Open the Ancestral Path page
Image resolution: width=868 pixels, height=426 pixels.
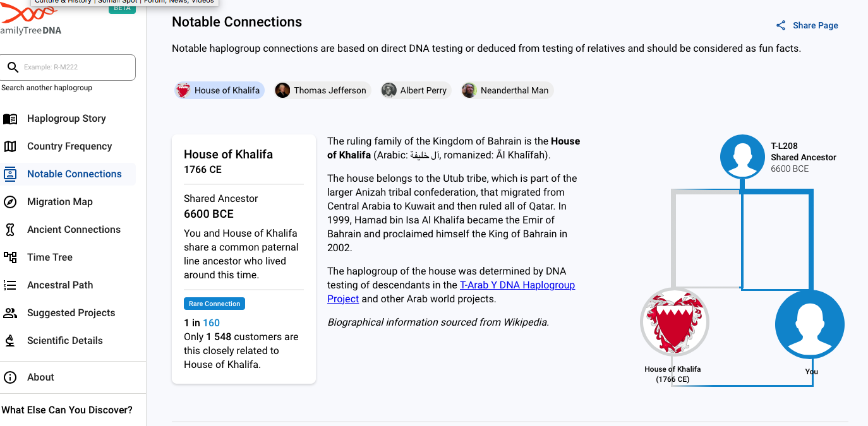click(60, 285)
